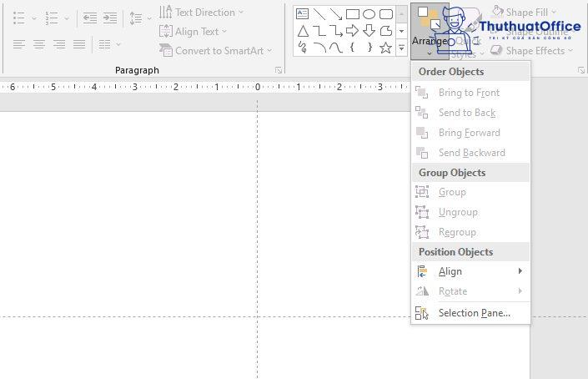Select the Oval shape
The height and width of the screenshot is (379, 588).
click(x=369, y=14)
